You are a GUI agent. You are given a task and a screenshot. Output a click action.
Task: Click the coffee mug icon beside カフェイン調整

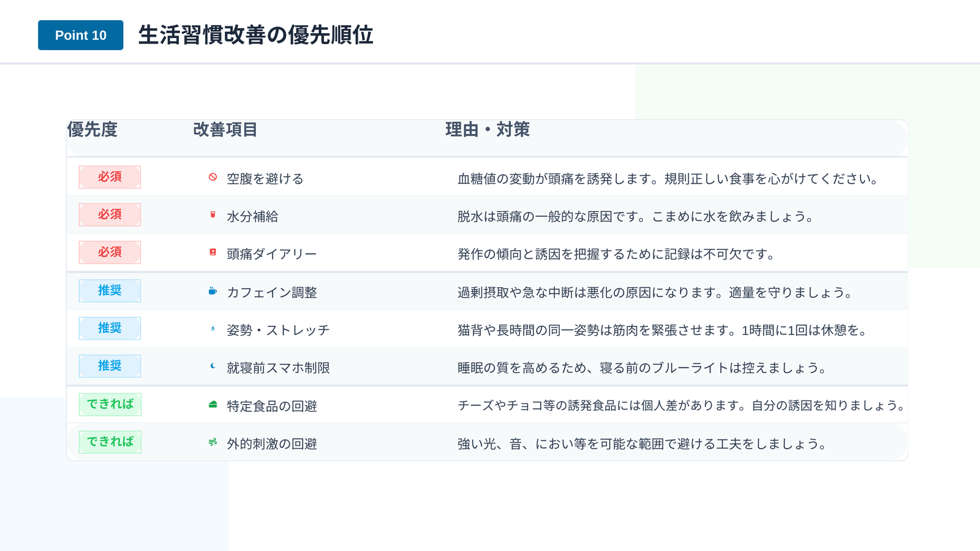(x=213, y=291)
